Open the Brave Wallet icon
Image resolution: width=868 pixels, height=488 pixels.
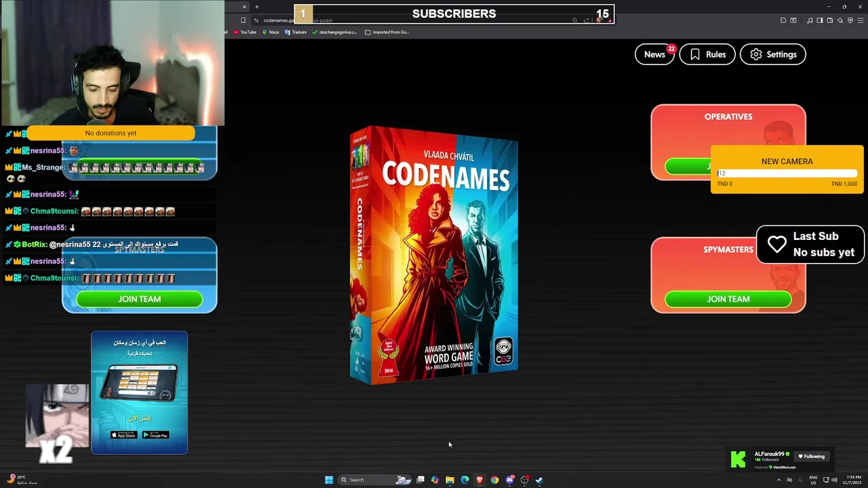tap(830, 20)
